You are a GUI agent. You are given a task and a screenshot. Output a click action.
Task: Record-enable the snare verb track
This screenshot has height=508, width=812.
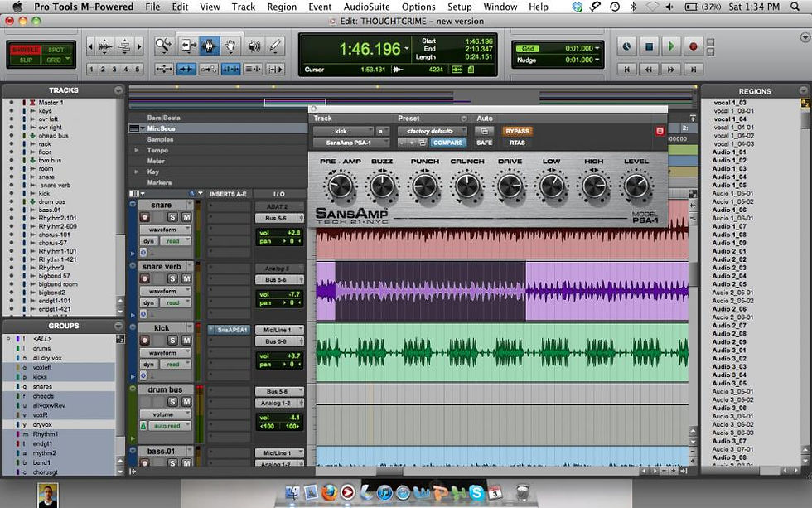(x=145, y=278)
